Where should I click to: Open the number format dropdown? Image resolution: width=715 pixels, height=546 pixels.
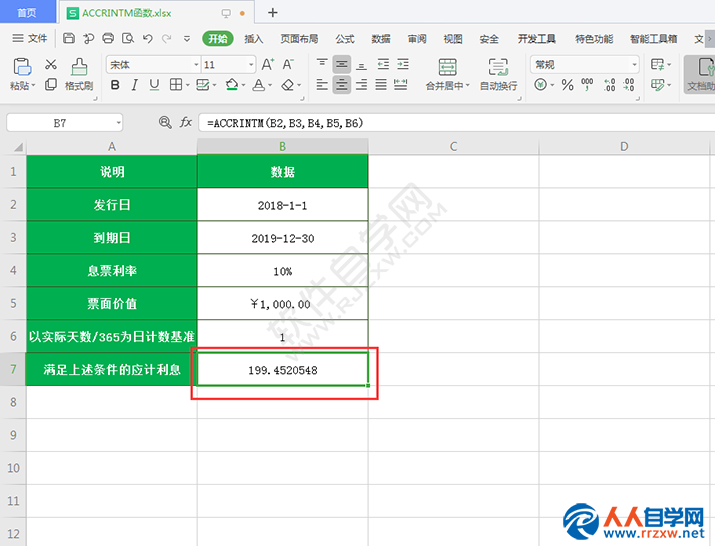click(634, 65)
